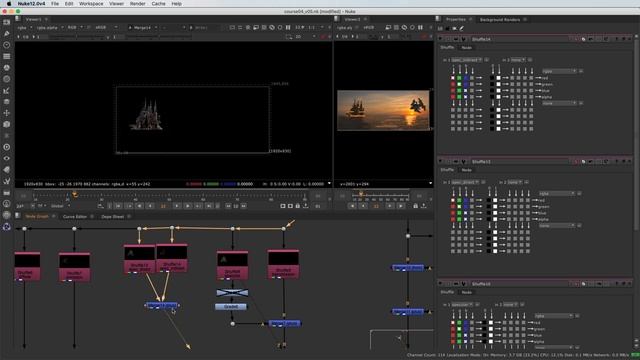Click the current frame field in Viewer1 timeline

[163, 206]
